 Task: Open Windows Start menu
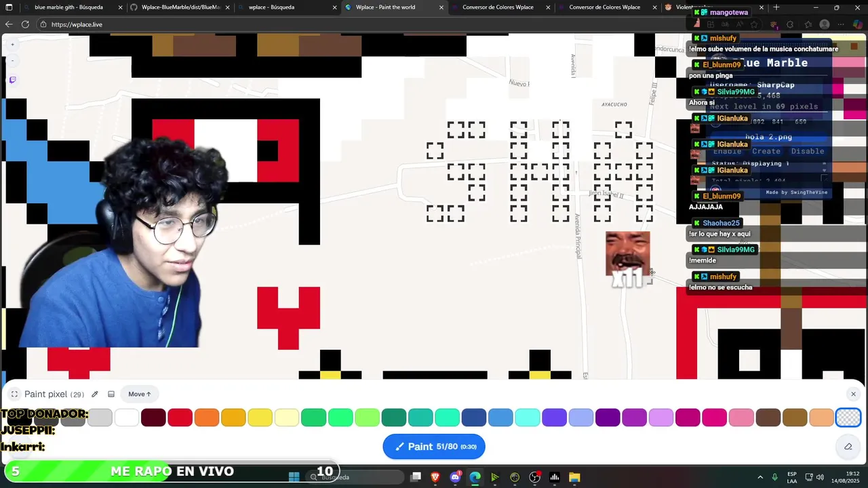[294, 477]
